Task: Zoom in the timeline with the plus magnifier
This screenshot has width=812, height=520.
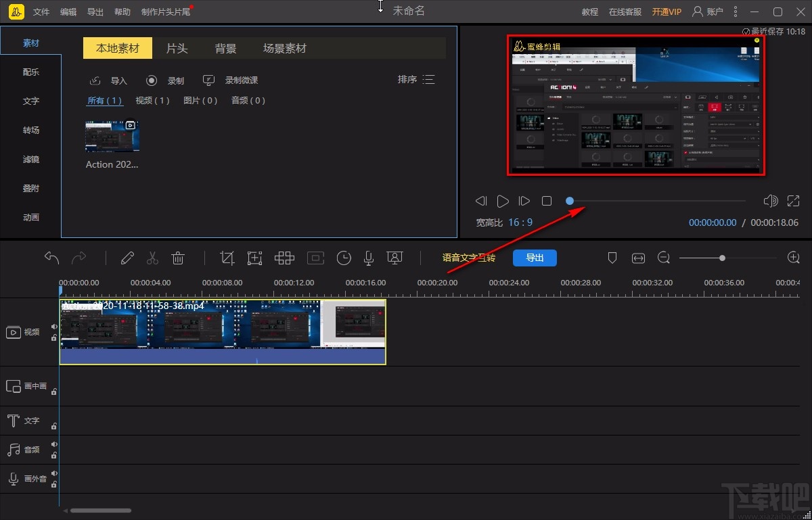Action: click(x=794, y=258)
